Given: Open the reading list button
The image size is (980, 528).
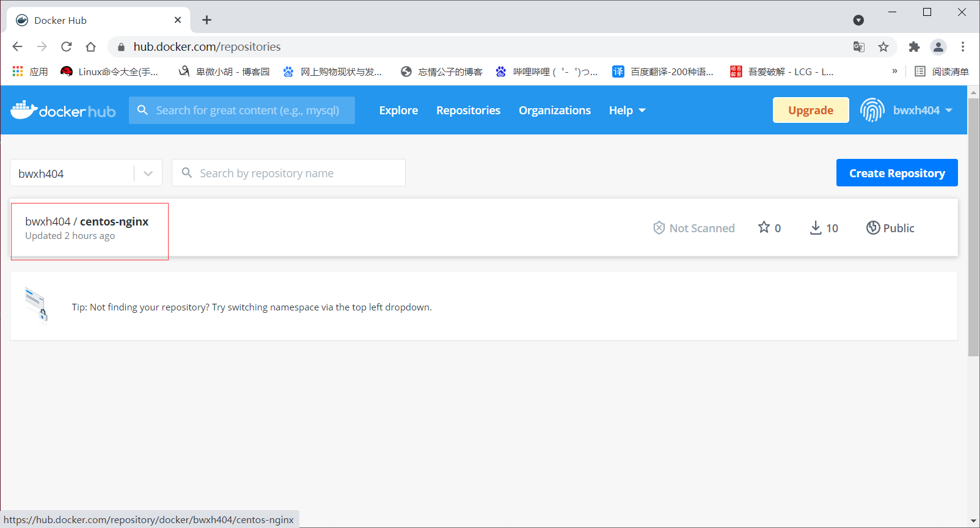Looking at the screenshot, I should pyautogui.click(x=942, y=71).
